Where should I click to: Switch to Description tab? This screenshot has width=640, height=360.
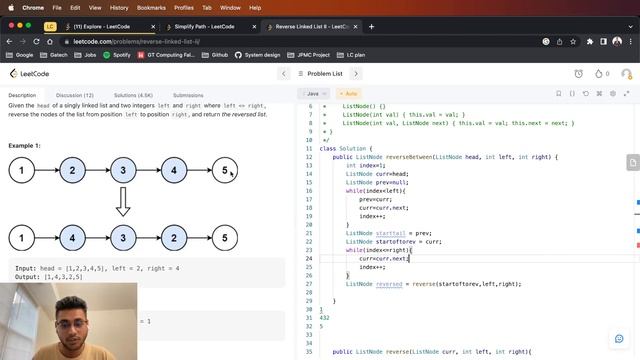pyautogui.click(x=22, y=95)
